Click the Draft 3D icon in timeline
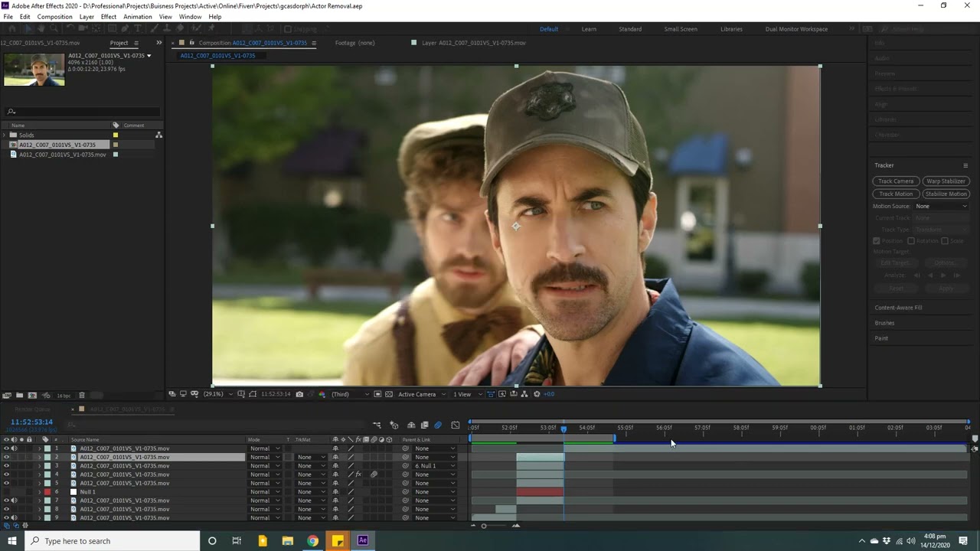Screen dimensions: 980x551 [x=394, y=425]
